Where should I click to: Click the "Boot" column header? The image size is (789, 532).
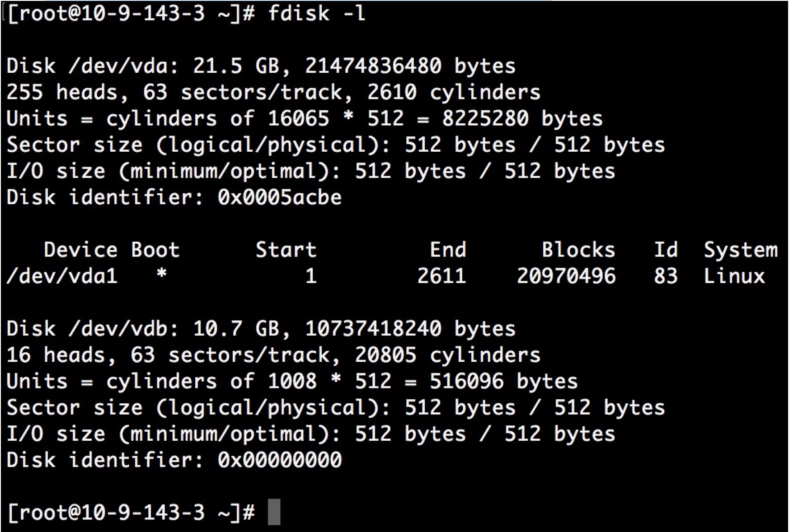[155, 250]
